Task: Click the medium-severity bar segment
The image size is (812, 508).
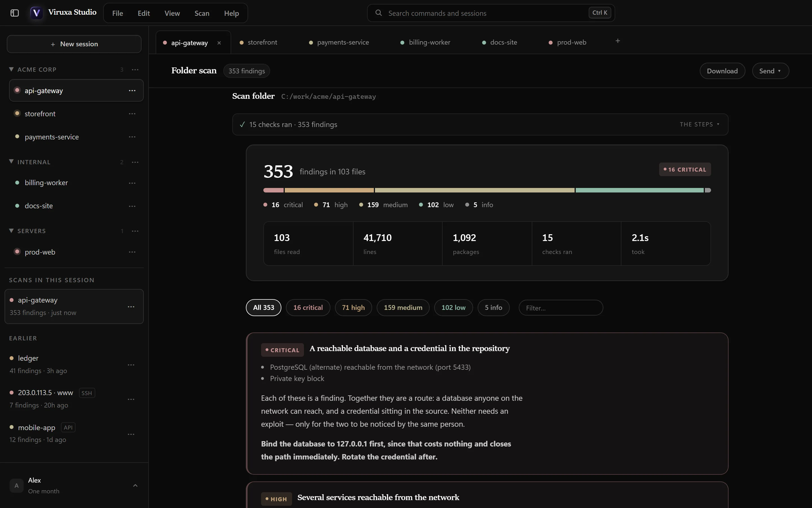Action: [x=475, y=190]
